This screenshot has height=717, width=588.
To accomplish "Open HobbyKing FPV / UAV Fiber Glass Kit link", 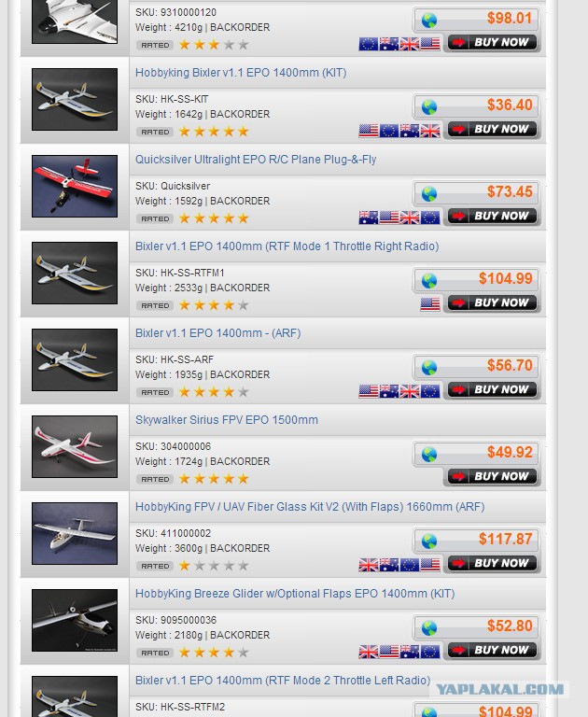I will pyautogui.click(x=310, y=507).
